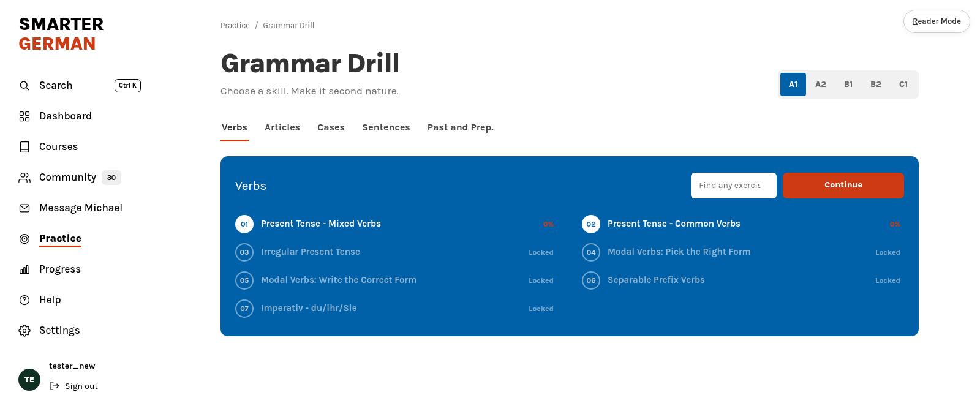Open the Articles tab
This screenshot has height=414, width=980.
[x=282, y=127]
